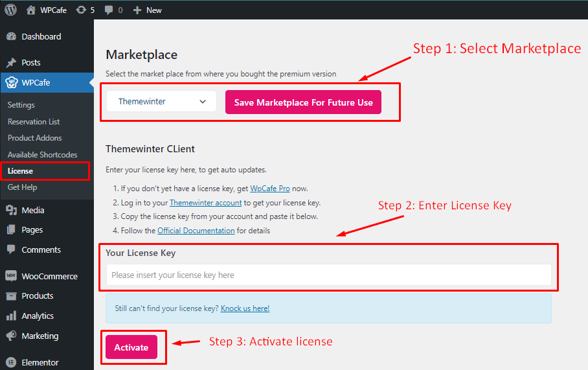Screen dimensions: 588x370
Task: Open the WooCommerce menu
Action: (49, 276)
